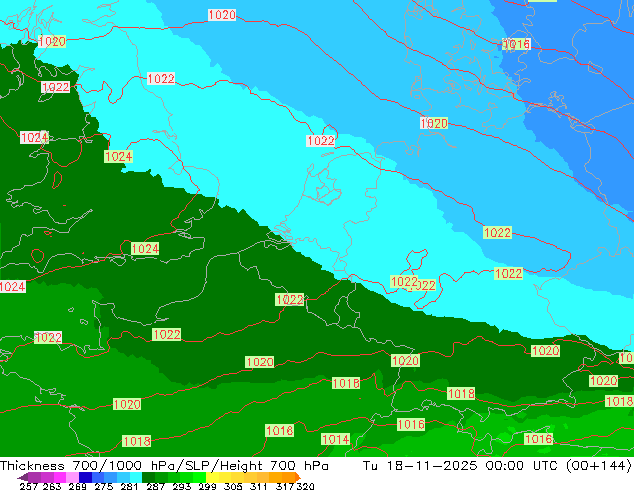Click the (00+144) forecast offset text
Image resolution: width=634 pixels, height=490 pixels.
[599, 466]
